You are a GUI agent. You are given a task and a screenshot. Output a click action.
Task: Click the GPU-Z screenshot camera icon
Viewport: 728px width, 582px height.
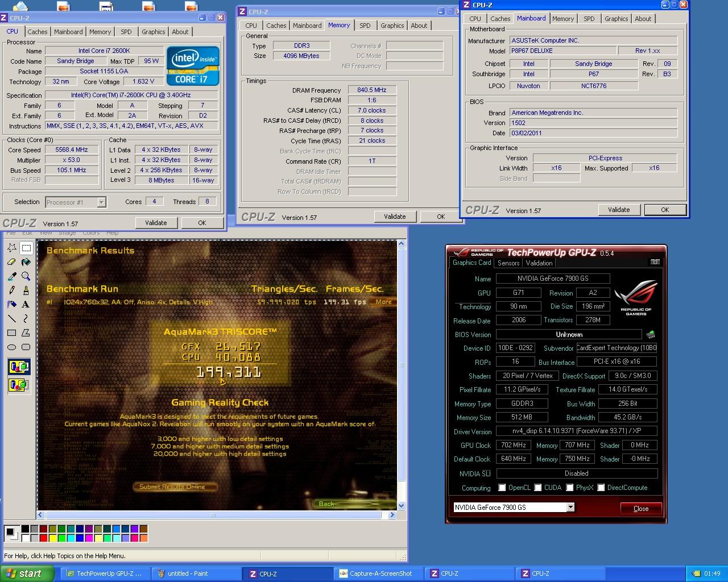(655, 262)
